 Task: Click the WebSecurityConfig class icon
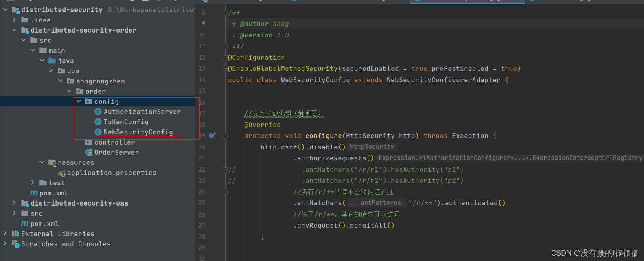click(98, 132)
